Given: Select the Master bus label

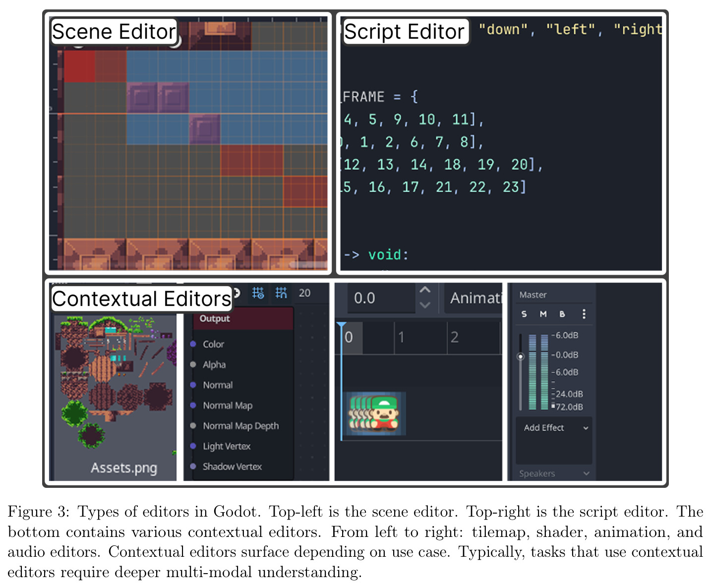Looking at the screenshot, I should 533,294.
